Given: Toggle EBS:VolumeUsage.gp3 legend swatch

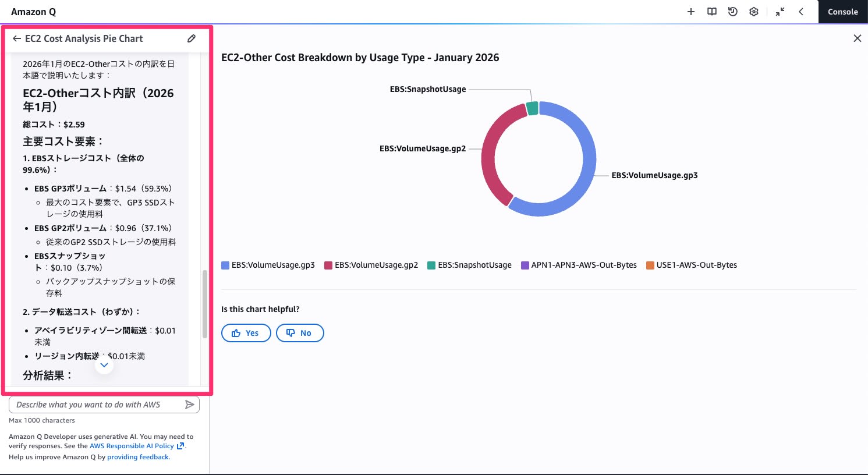Looking at the screenshot, I should click(225, 265).
